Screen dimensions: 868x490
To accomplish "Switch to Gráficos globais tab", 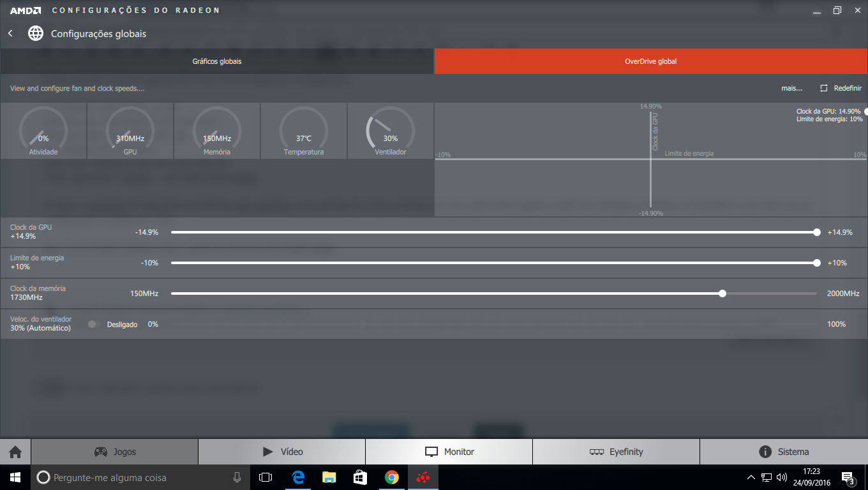I will (x=217, y=61).
